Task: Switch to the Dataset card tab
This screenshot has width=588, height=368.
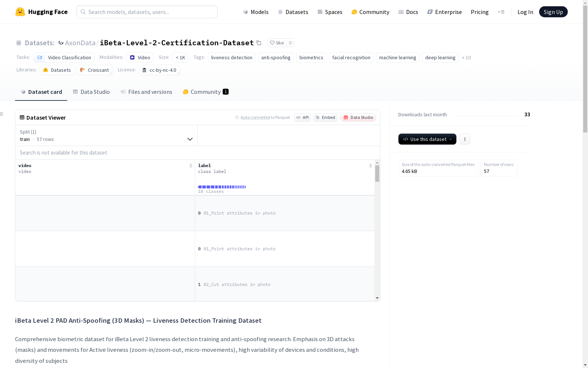Action: point(41,92)
